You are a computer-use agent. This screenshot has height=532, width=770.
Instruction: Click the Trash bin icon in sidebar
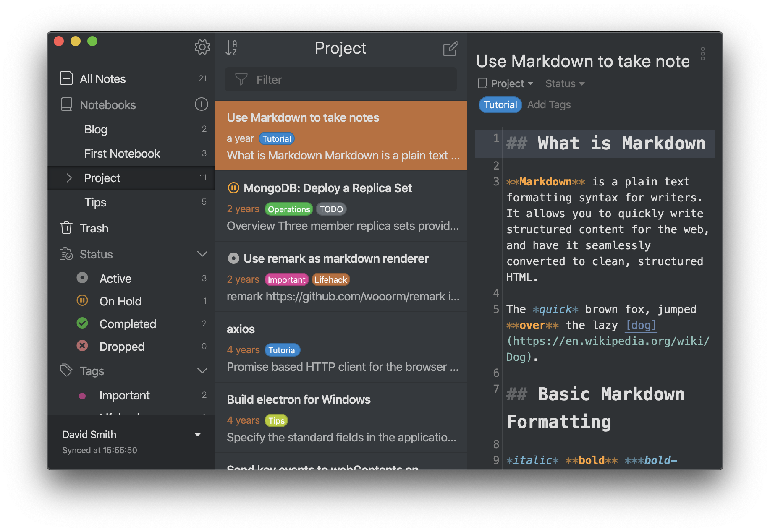click(x=66, y=228)
